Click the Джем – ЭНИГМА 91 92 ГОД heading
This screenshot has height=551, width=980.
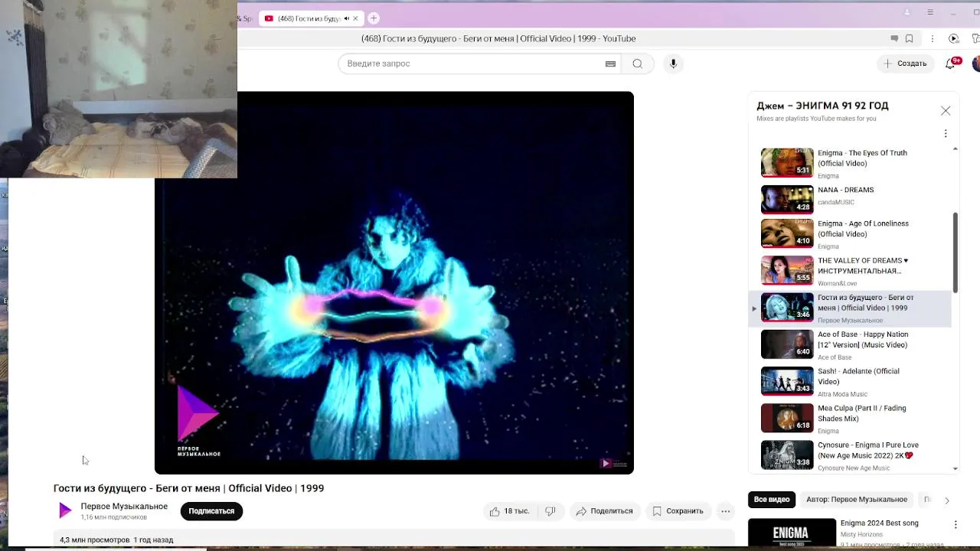tap(822, 106)
